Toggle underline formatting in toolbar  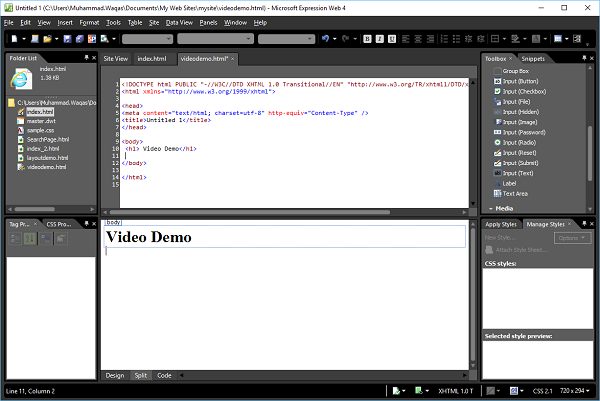pos(391,40)
